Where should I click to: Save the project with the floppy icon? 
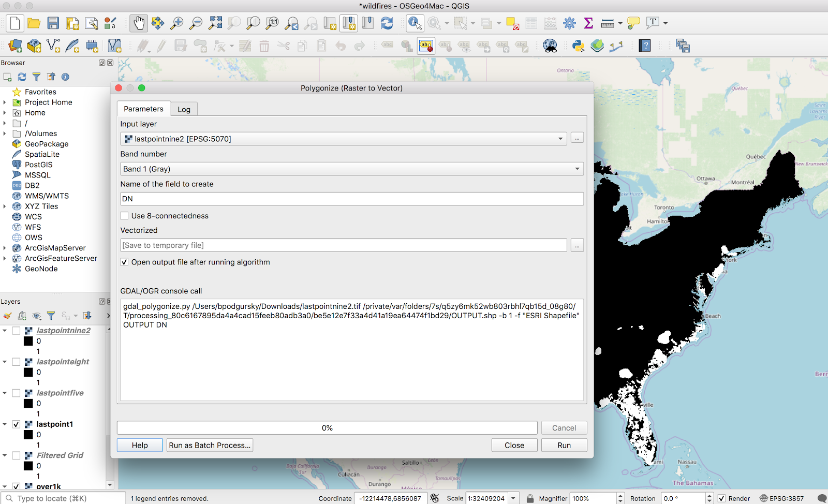(x=53, y=23)
